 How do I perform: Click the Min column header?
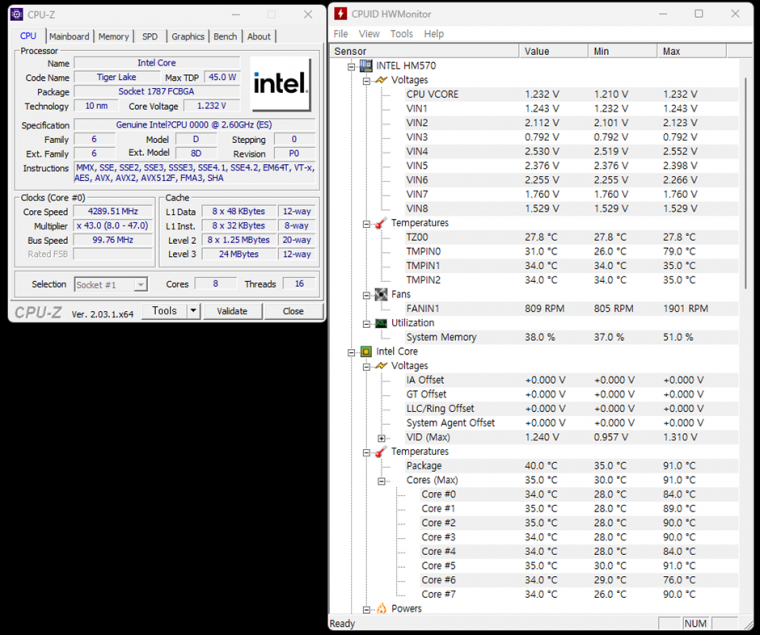[623, 51]
